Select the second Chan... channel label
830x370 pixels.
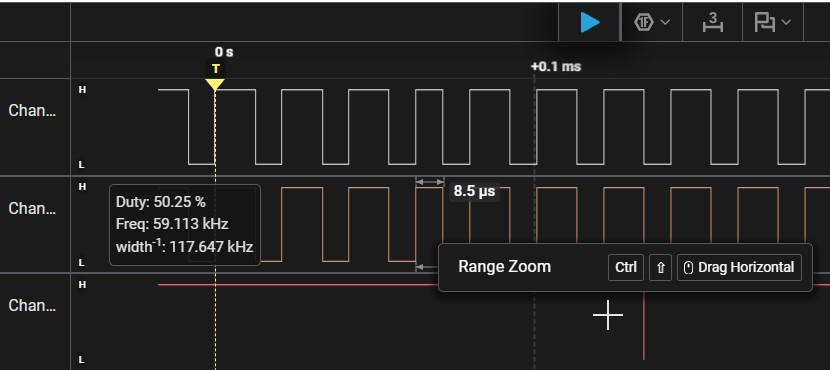pyautogui.click(x=32, y=208)
